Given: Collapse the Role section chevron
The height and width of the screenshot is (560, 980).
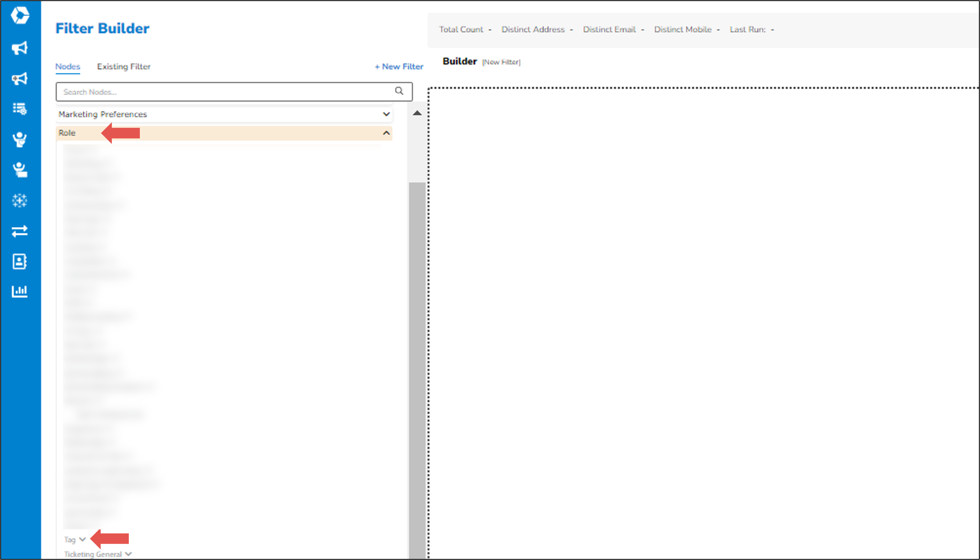Looking at the screenshot, I should (386, 133).
